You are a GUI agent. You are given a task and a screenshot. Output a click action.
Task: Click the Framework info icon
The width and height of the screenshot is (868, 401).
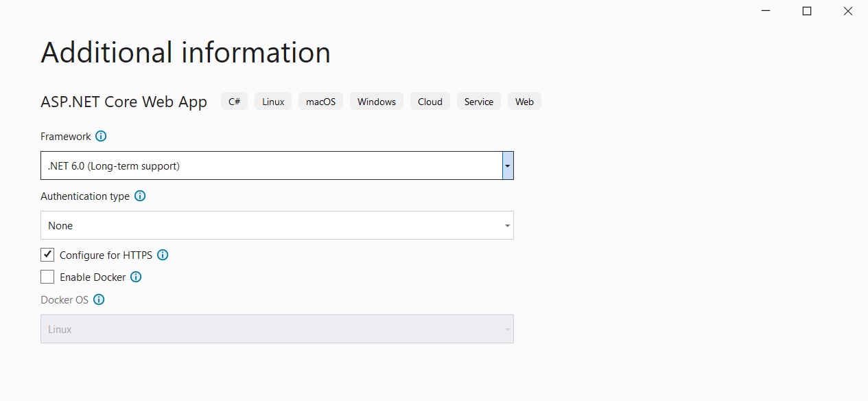pyautogui.click(x=101, y=136)
